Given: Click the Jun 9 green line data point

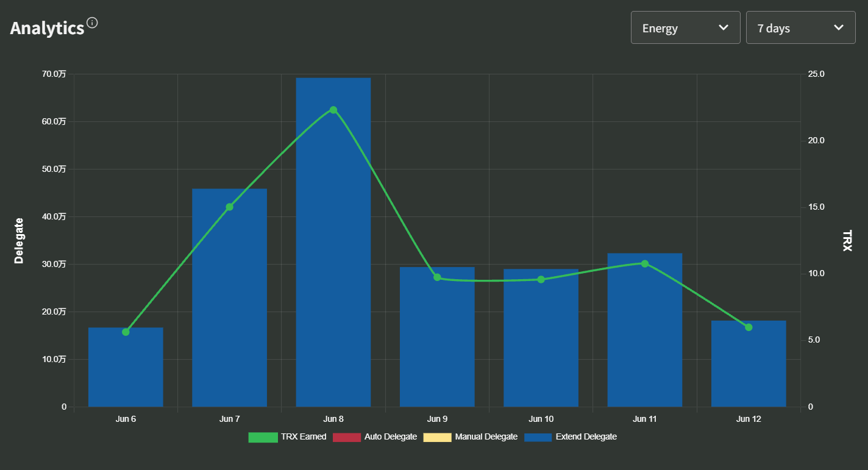Looking at the screenshot, I should coord(437,277).
